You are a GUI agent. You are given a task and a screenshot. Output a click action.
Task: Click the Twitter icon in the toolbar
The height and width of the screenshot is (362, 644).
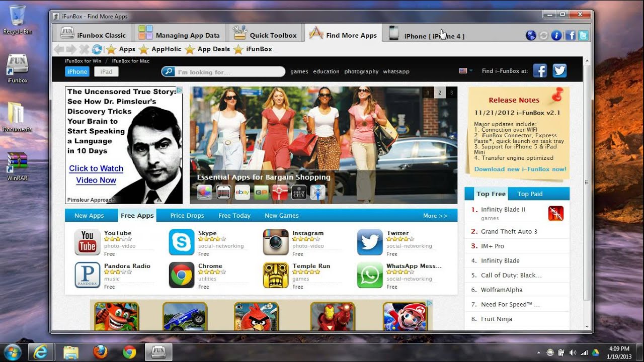[x=583, y=35]
